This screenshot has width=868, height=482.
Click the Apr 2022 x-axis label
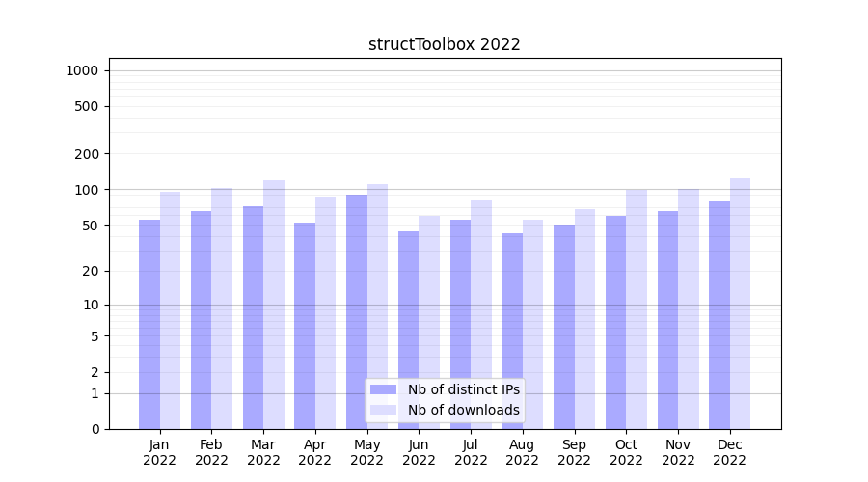click(314, 452)
